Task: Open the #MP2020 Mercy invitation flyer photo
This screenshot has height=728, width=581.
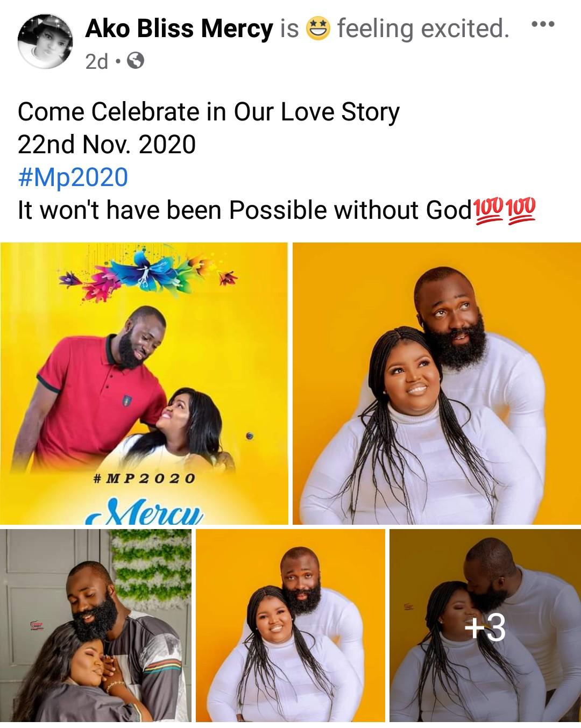Action: click(144, 383)
